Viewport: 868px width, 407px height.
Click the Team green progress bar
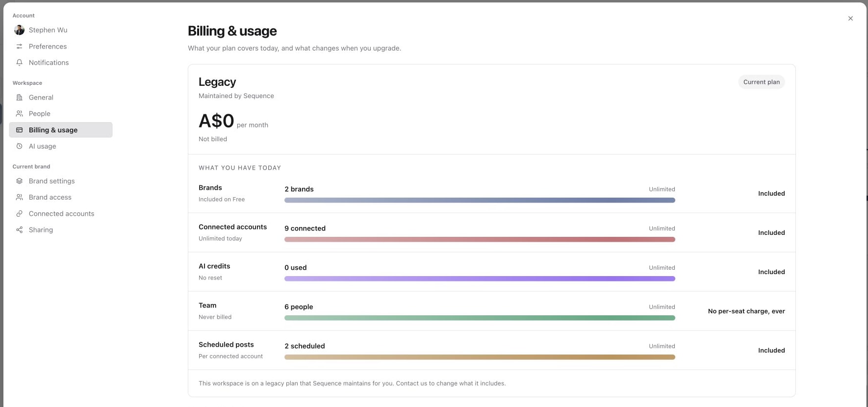(480, 318)
